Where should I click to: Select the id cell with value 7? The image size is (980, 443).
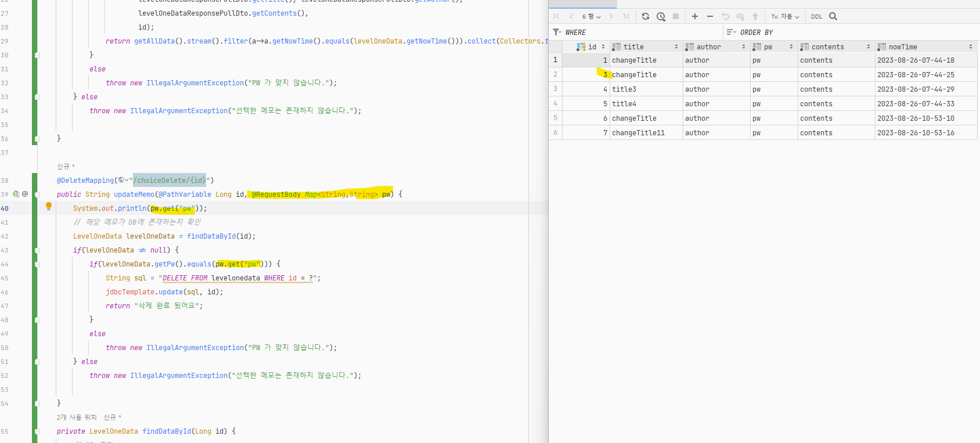click(586, 132)
